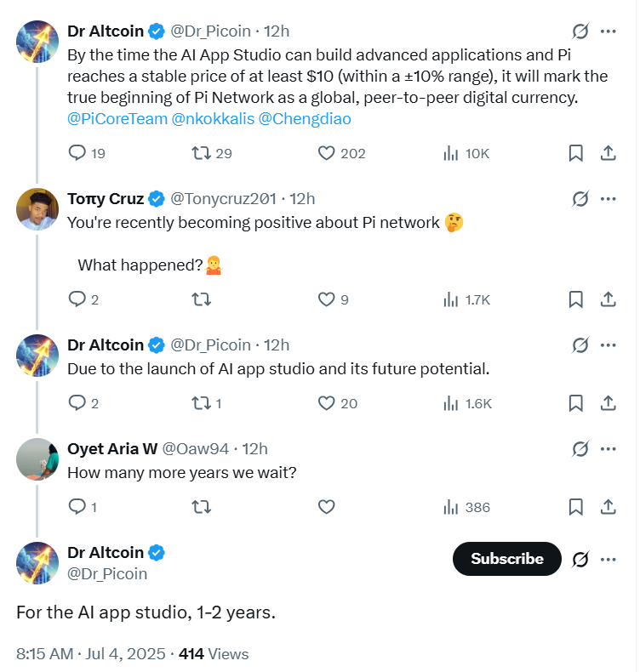
Task: Subscribe to Dr Altcoin
Action: tap(507, 559)
